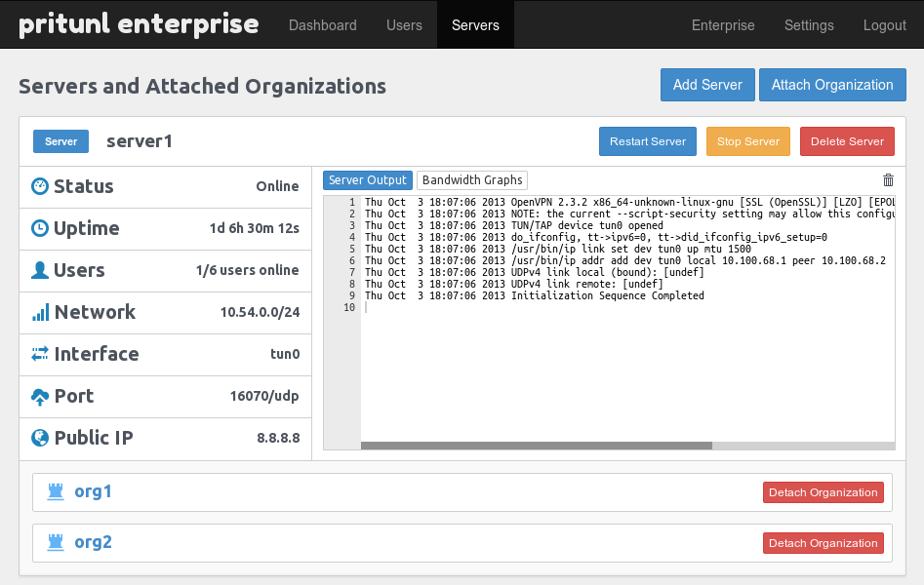924x585 pixels.
Task: Open the org1 organization link
Action: click(93, 491)
